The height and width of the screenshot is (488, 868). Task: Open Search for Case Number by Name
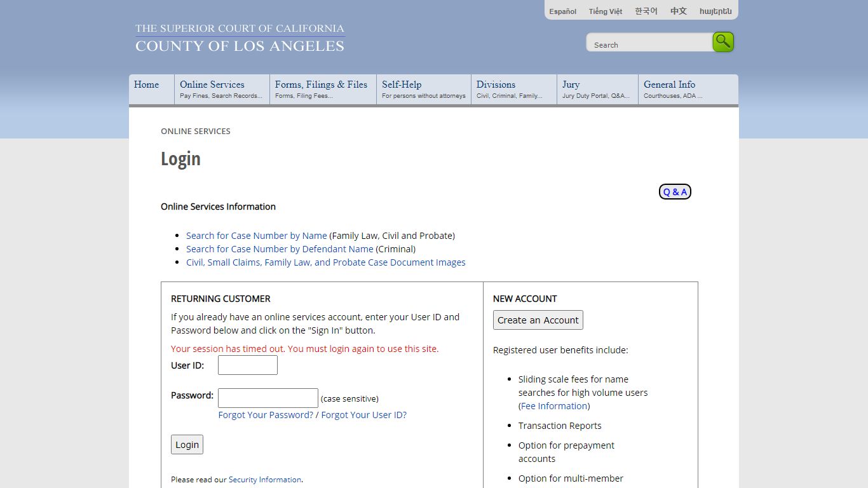pos(256,236)
